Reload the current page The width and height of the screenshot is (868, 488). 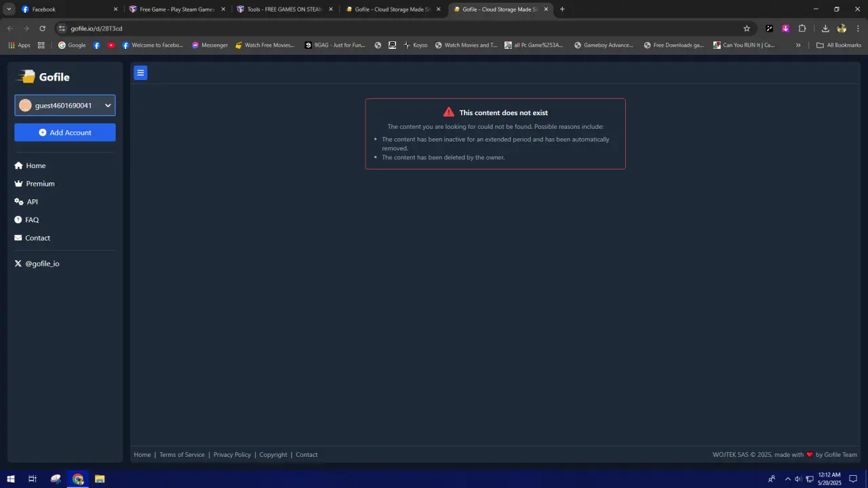[x=42, y=28]
